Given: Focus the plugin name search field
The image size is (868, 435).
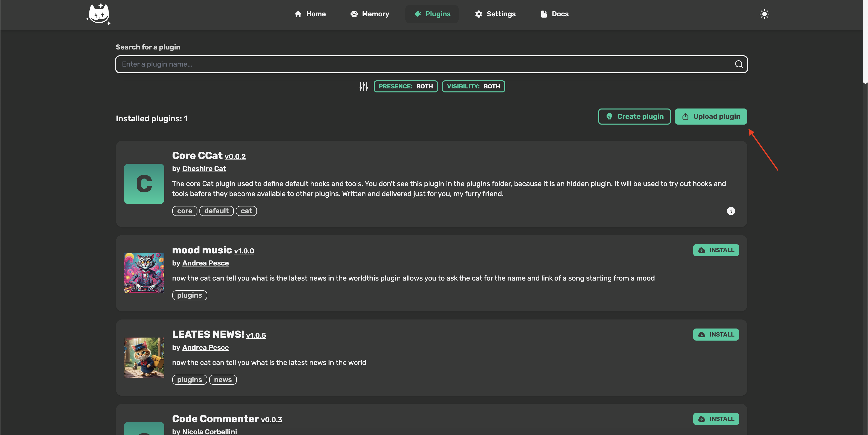Looking at the screenshot, I should click(424, 64).
